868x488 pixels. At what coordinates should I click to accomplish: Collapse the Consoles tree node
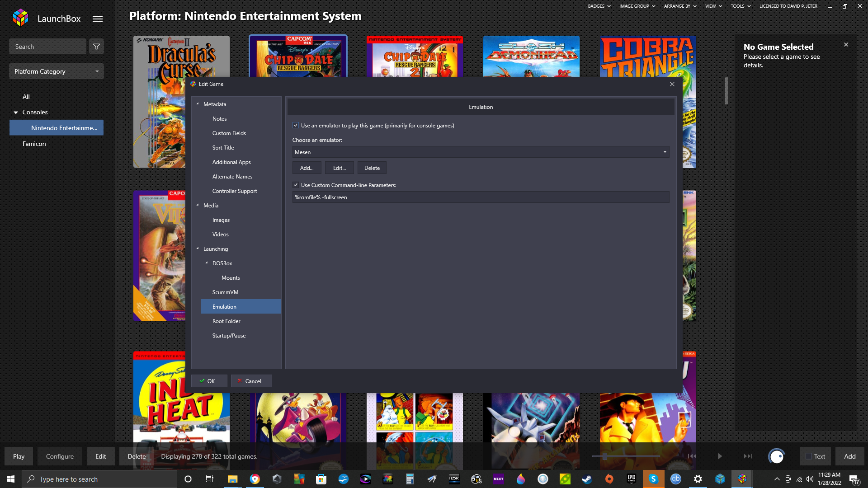click(16, 113)
